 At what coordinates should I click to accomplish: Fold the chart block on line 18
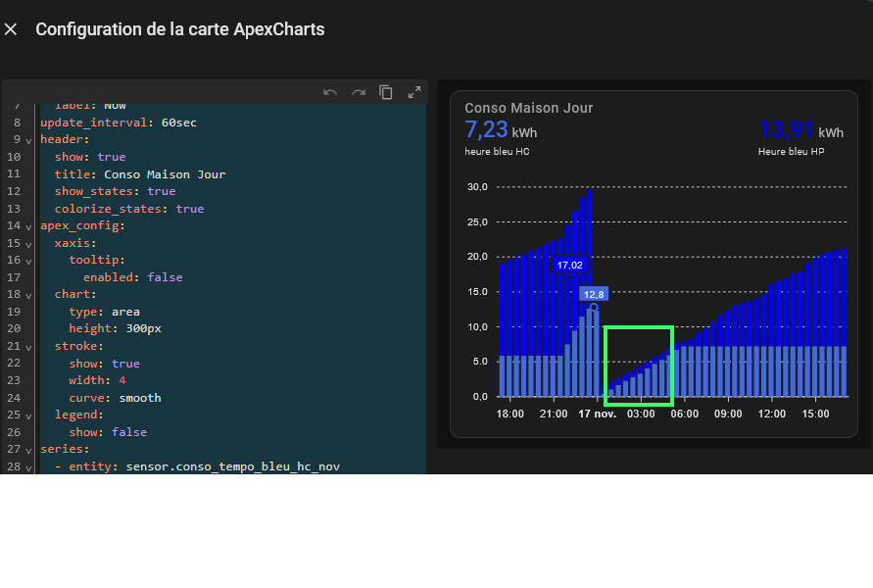pos(28,295)
